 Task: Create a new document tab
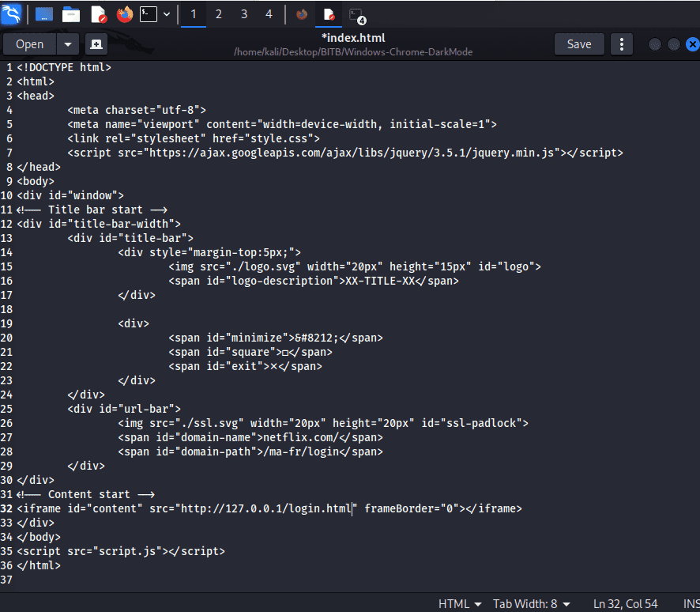[96, 44]
